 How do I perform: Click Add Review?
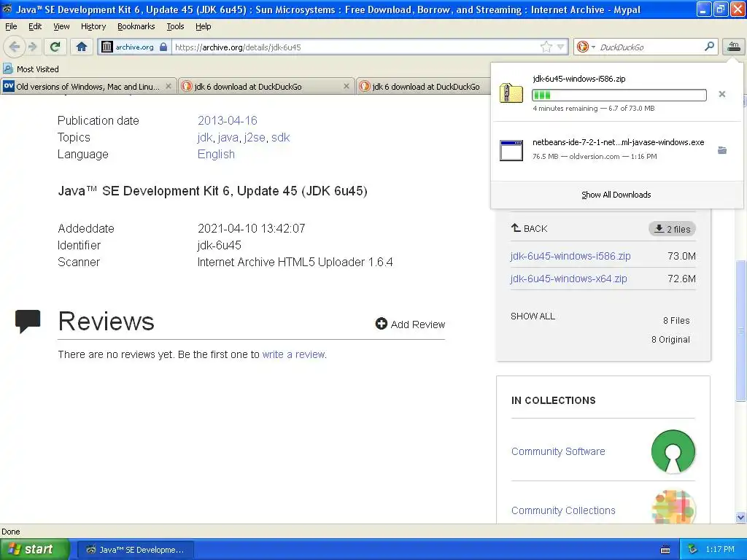(410, 324)
